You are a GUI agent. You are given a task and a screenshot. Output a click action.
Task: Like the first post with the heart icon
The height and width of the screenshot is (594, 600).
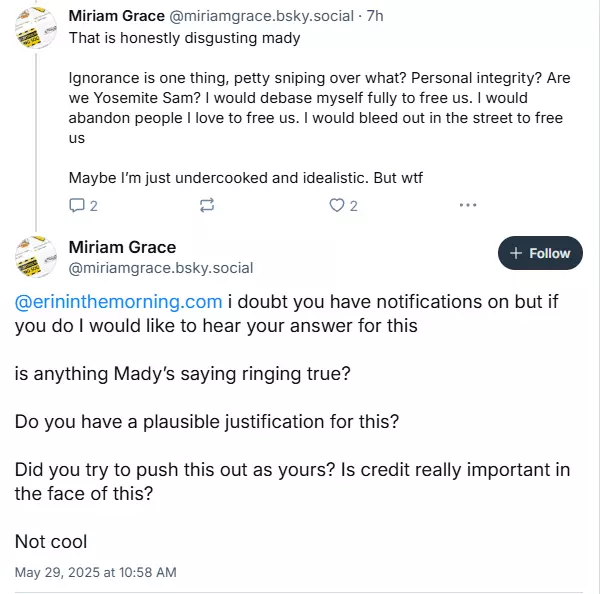pos(337,205)
